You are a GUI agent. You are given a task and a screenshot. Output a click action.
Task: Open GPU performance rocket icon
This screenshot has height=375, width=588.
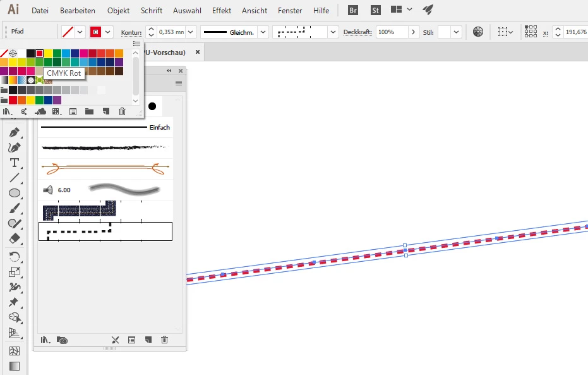point(428,9)
